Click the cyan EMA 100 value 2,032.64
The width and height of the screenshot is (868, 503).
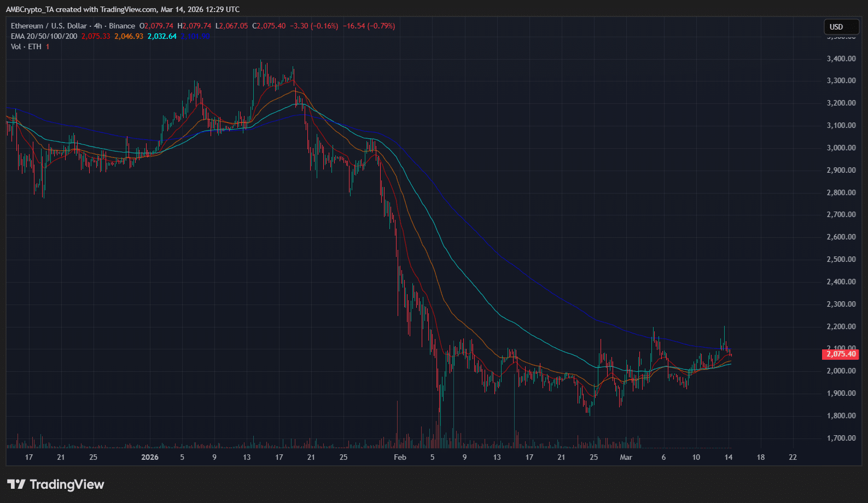tap(162, 36)
